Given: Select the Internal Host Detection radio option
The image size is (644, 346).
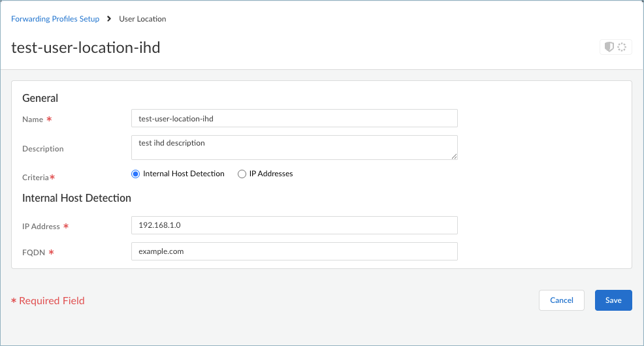Looking at the screenshot, I should 136,174.
